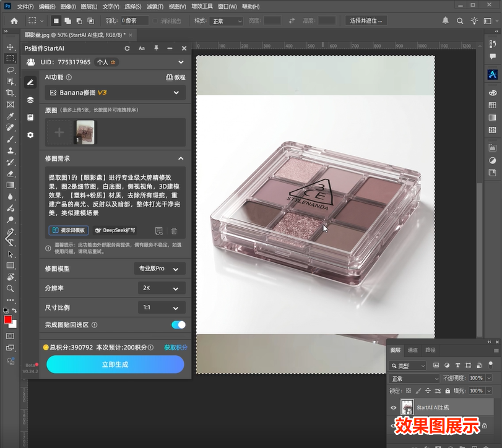Image resolution: width=502 pixels, height=448 pixels.
Task: Click the Home icon in options bar
Action: [14, 21]
